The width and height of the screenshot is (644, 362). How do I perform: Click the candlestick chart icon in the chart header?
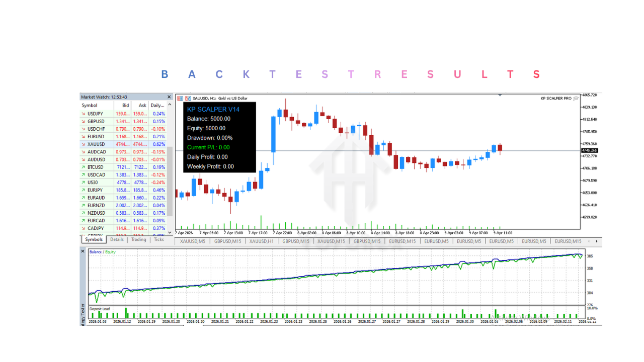click(187, 99)
